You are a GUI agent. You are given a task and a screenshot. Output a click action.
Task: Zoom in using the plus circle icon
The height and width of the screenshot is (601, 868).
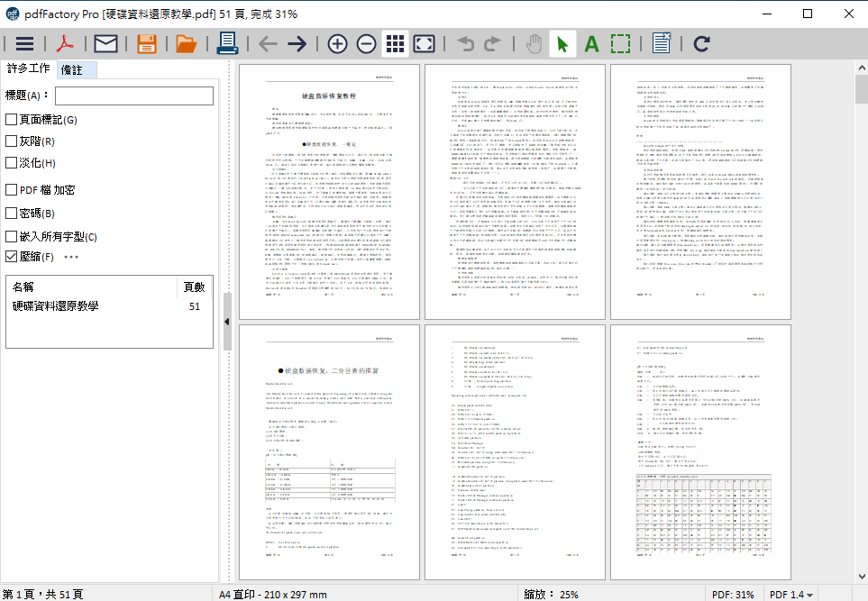tap(337, 43)
